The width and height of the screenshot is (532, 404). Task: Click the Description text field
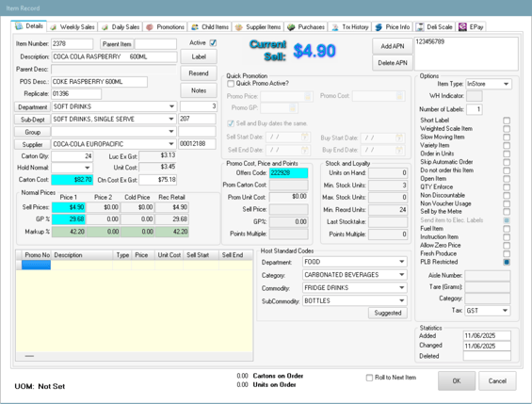[114, 57]
